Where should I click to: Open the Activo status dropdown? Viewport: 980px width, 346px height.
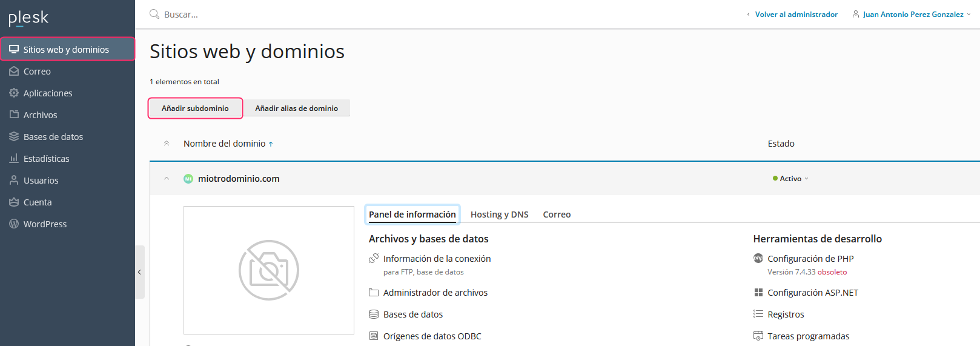[x=791, y=179]
